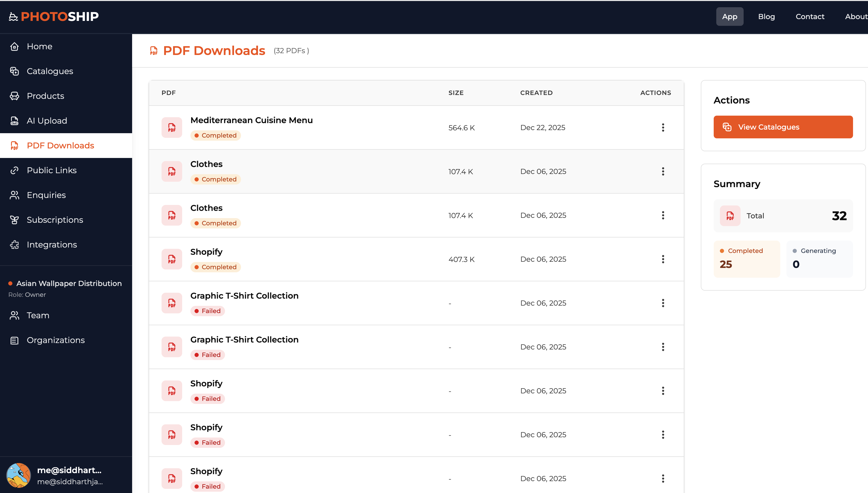
Task: Open the Contact nav item
Action: [809, 17]
